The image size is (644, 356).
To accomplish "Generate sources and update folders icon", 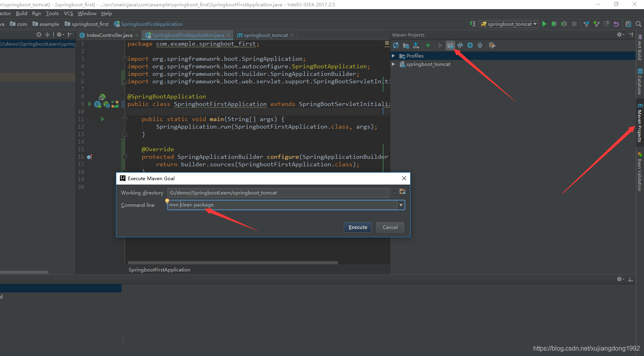I will tap(406, 45).
